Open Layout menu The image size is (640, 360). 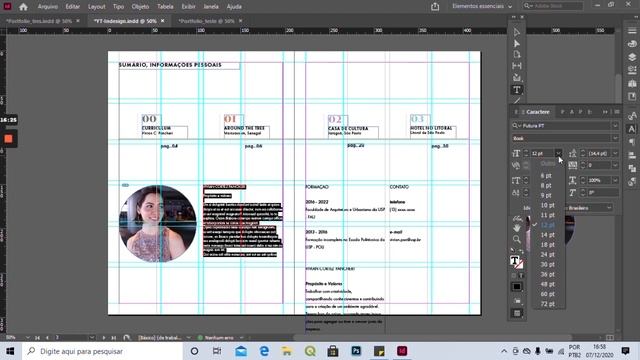click(x=97, y=7)
